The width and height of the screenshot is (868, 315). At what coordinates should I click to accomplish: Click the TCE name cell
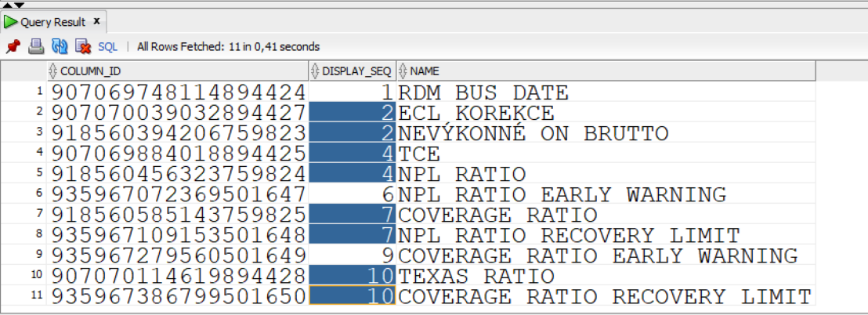pyautogui.click(x=606, y=154)
